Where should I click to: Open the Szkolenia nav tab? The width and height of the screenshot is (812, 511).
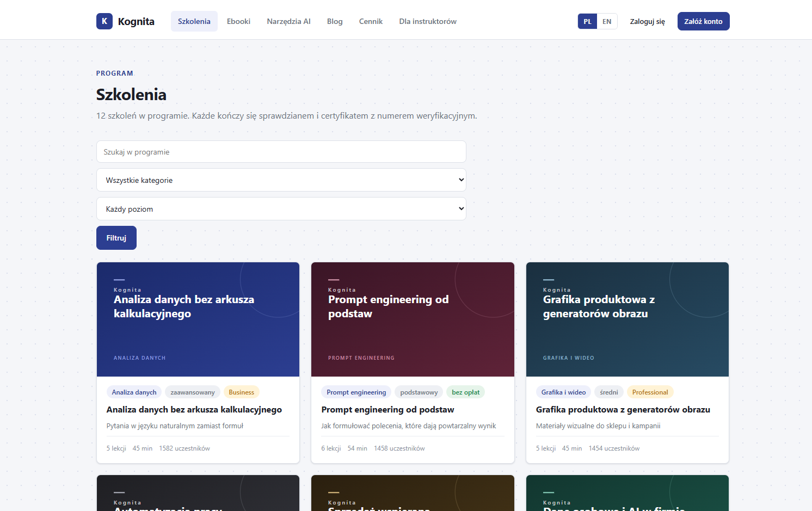(x=194, y=21)
